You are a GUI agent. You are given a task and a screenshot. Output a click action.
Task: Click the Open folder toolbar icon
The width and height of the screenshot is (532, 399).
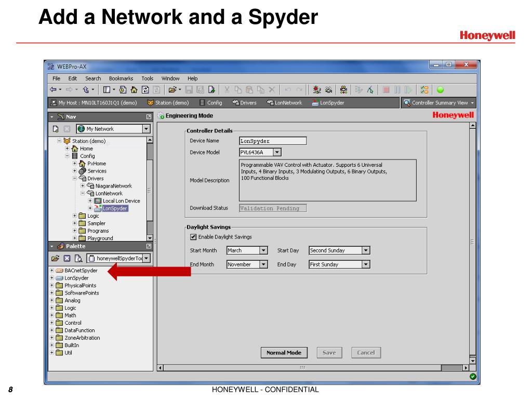(172, 89)
